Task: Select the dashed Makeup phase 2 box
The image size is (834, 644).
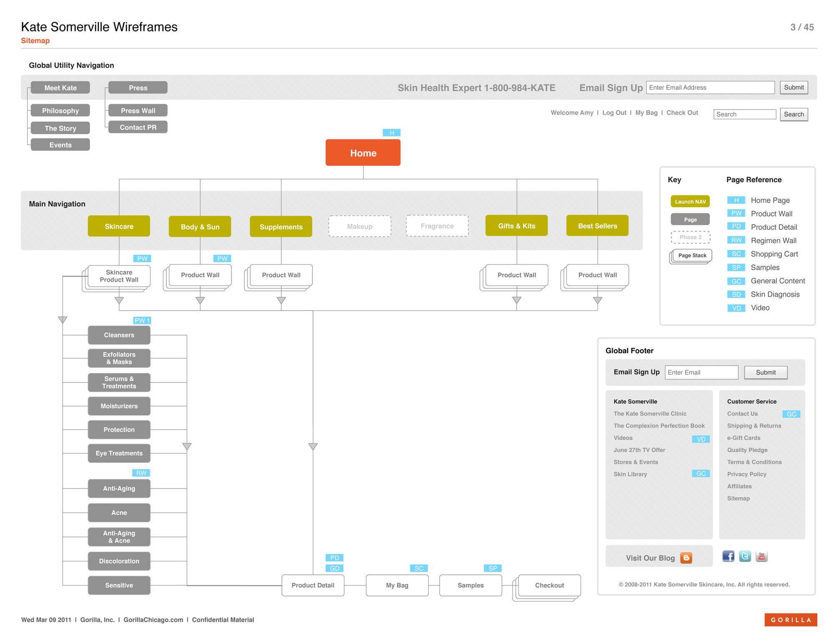Action: click(x=360, y=226)
